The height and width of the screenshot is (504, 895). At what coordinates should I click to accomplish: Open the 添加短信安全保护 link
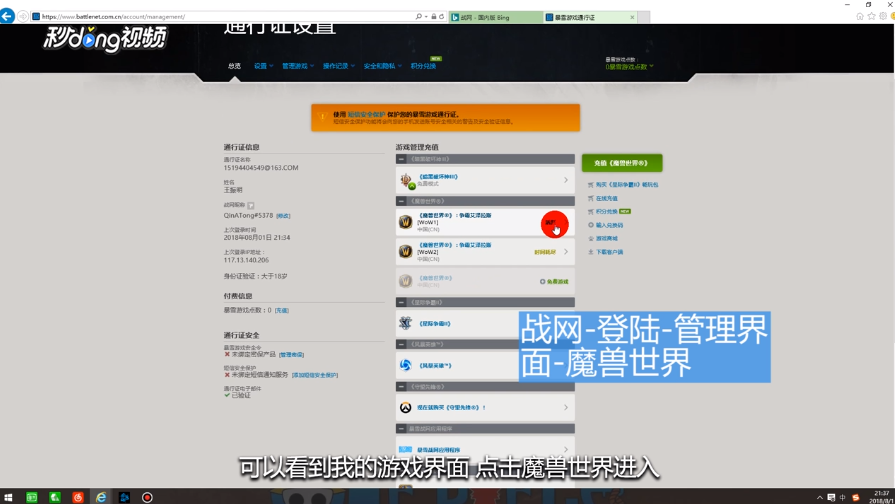315,376
